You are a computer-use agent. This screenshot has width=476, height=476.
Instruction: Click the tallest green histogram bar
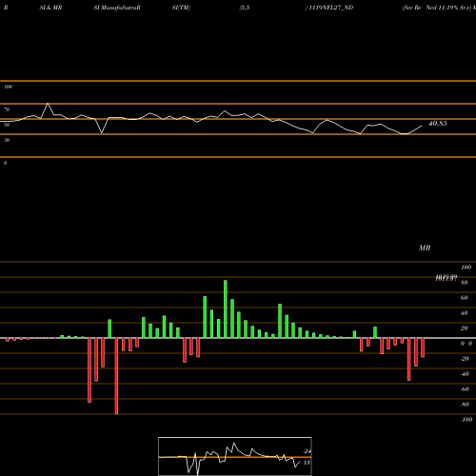226,308
